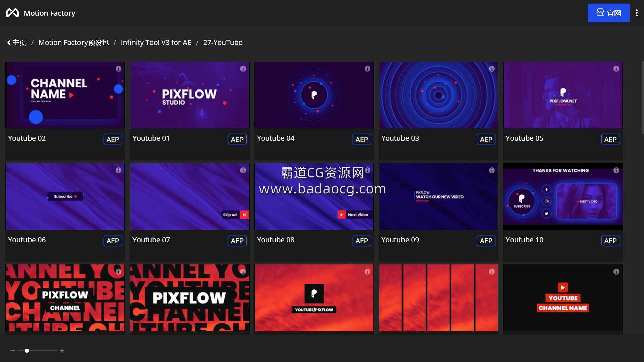644x362 pixels.
Task: Show info for Youtube 01 preset
Action: (x=243, y=69)
